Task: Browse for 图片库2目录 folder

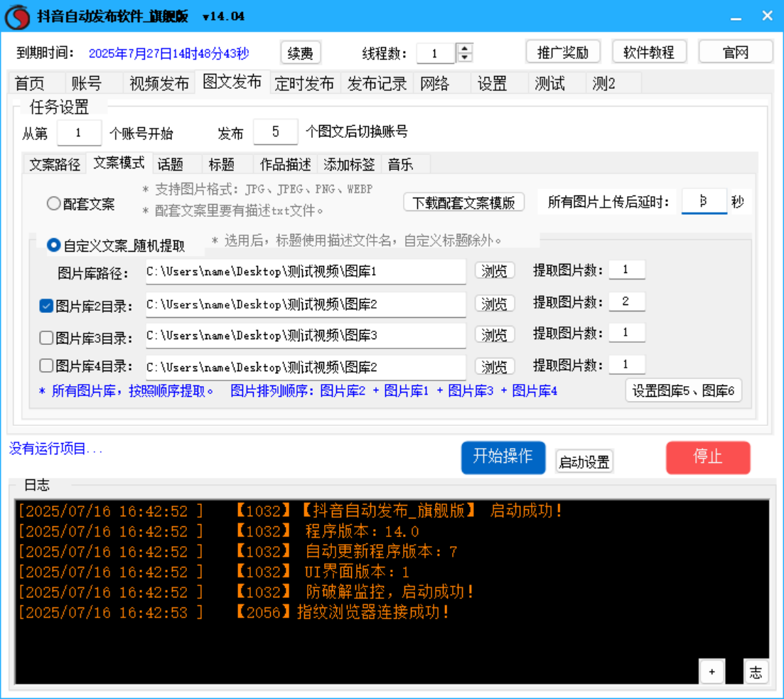Action: click(x=494, y=304)
